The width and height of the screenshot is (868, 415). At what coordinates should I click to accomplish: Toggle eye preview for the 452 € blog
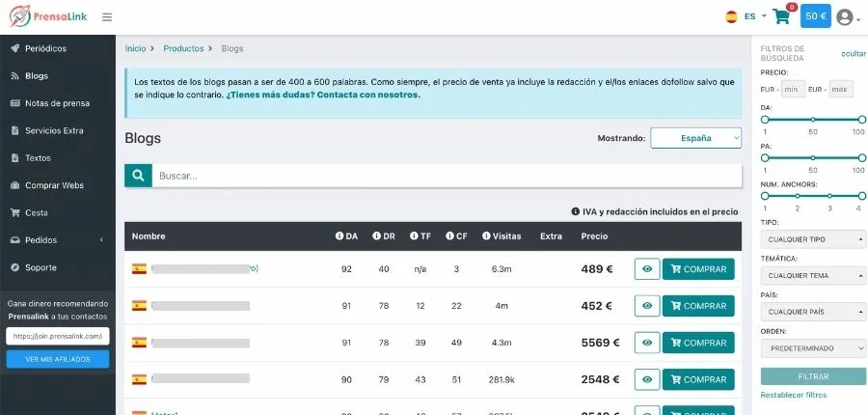point(646,306)
